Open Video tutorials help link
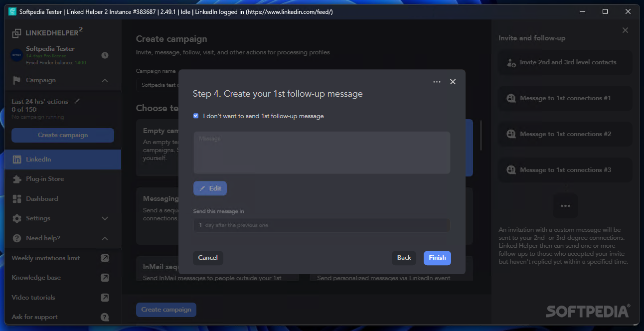The image size is (644, 331). [33, 298]
